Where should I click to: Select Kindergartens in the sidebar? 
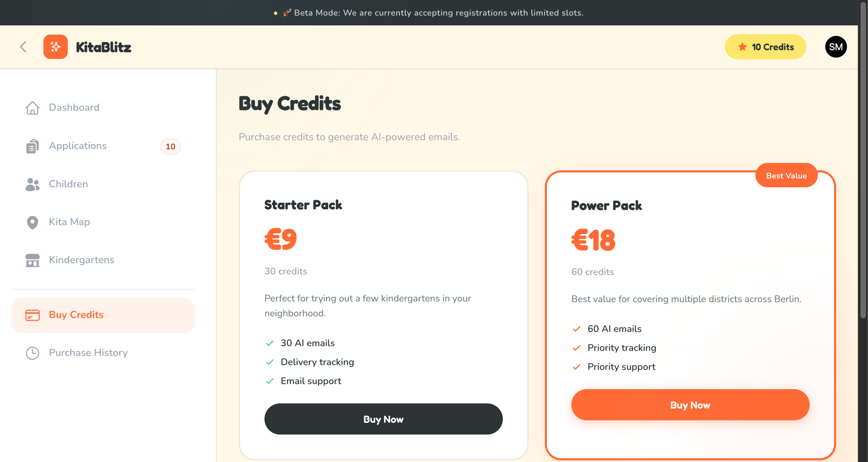tap(81, 260)
